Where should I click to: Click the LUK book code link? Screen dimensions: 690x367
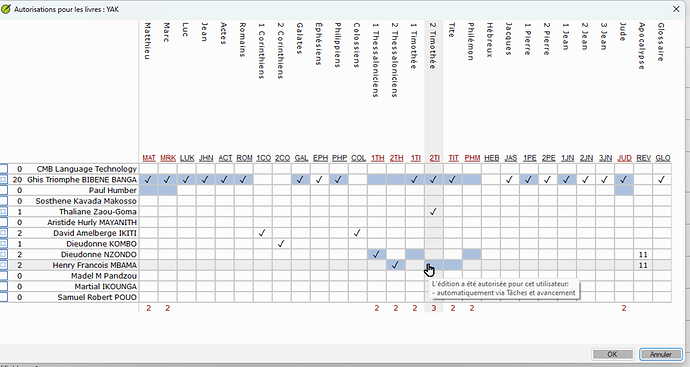pyautogui.click(x=187, y=158)
